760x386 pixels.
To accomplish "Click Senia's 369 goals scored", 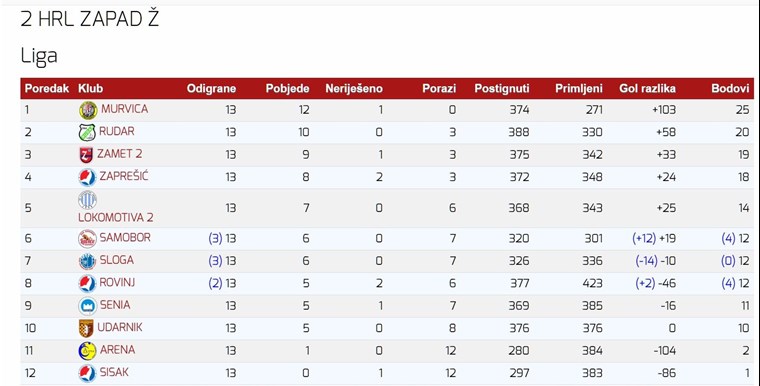I will click(519, 306).
